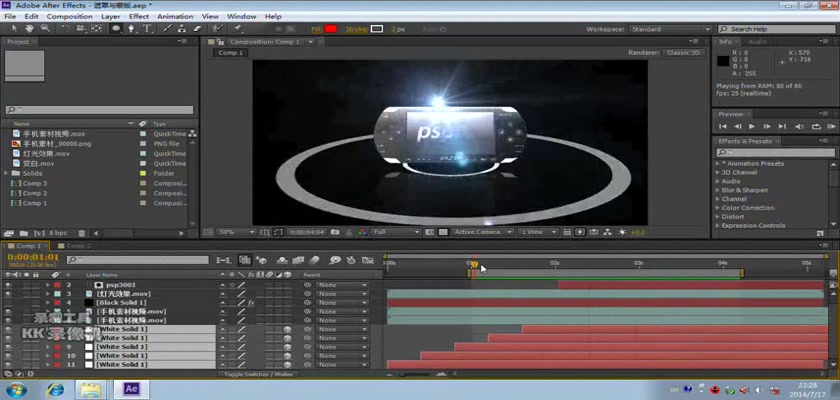Click reset exposure sun icon
This screenshot has height=400, width=840.
pyautogui.click(x=622, y=232)
